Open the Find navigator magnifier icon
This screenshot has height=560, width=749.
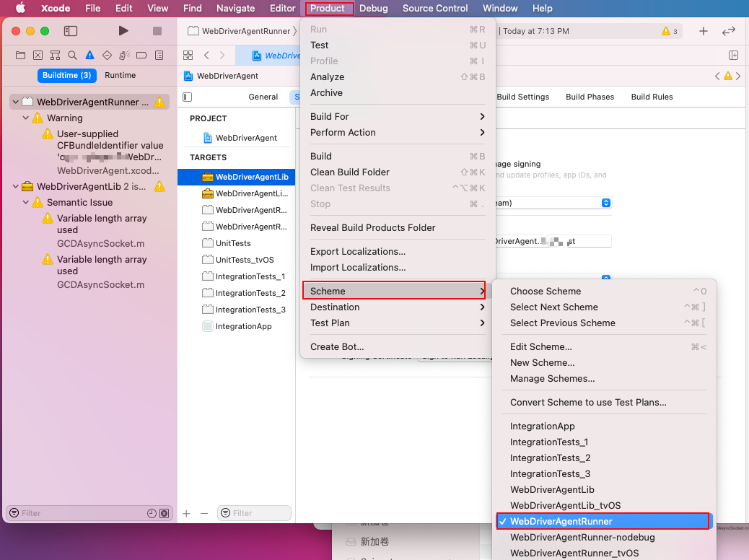[x=73, y=56]
